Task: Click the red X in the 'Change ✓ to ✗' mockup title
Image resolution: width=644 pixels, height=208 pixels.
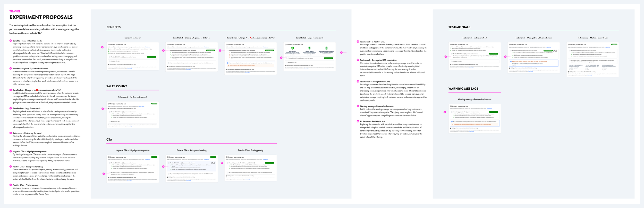Action: (x=251, y=38)
